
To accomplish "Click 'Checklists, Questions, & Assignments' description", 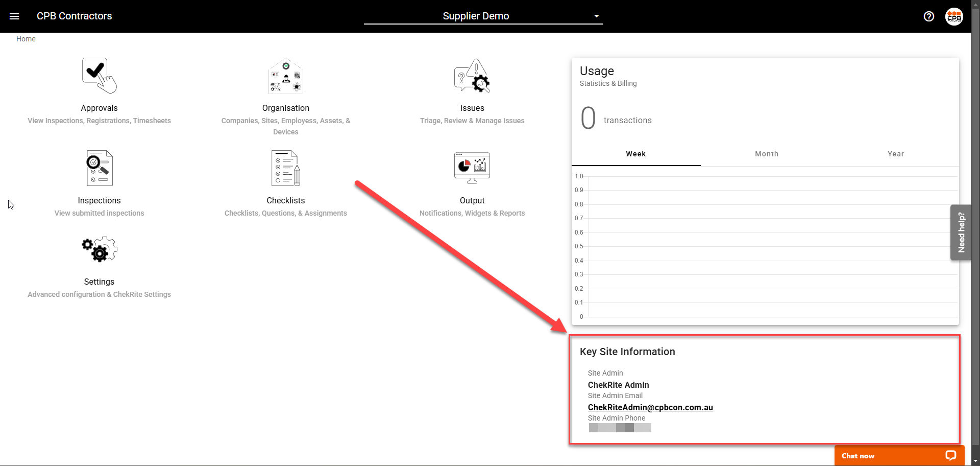I will click(286, 213).
